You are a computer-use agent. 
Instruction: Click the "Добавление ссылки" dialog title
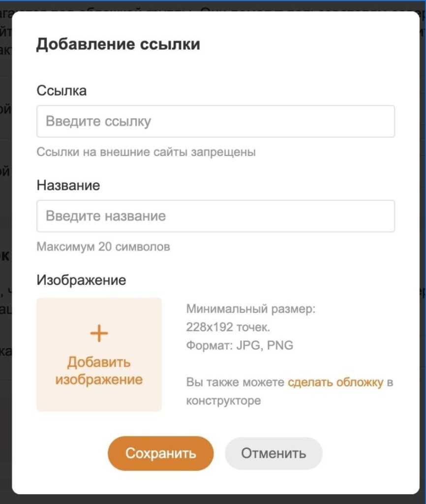click(118, 44)
